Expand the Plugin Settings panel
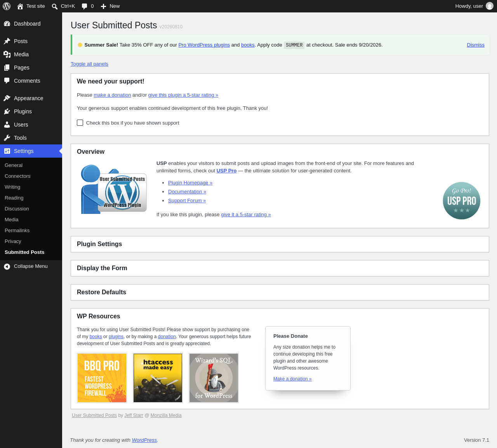Viewport: 497px width, 448px height. coord(280,244)
